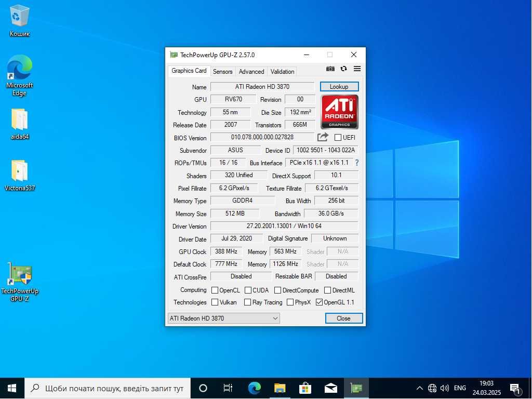Open the volume control in tray

coord(445,388)
